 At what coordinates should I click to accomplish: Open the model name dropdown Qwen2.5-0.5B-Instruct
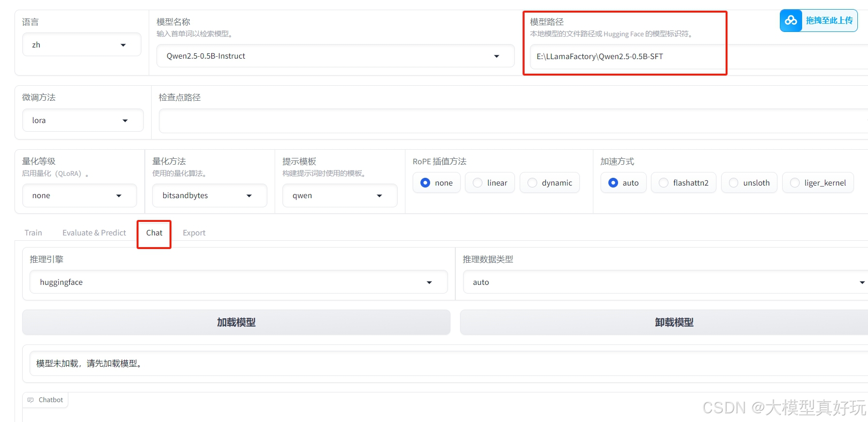[x=335, y=56]
